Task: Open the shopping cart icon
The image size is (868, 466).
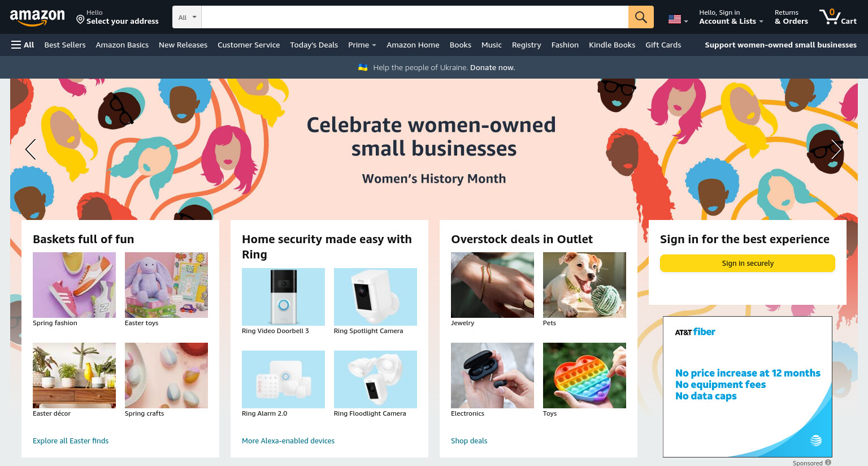Action: pos(838,17)
